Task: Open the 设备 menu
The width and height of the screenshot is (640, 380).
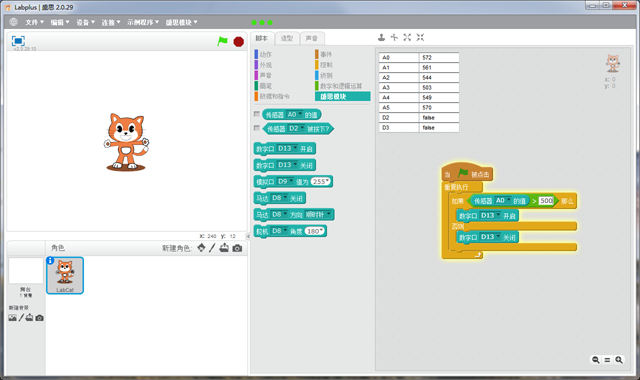Action: (85, 22)
